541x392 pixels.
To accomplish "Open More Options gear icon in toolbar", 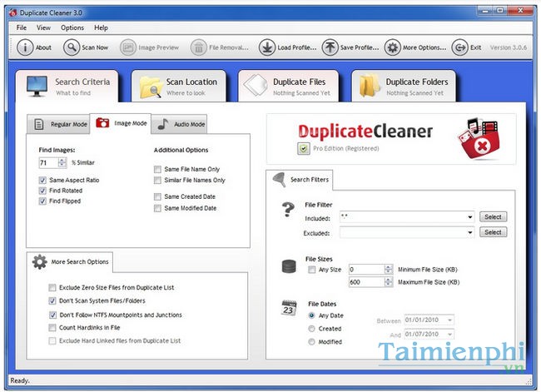I will (x=393, y=47).
